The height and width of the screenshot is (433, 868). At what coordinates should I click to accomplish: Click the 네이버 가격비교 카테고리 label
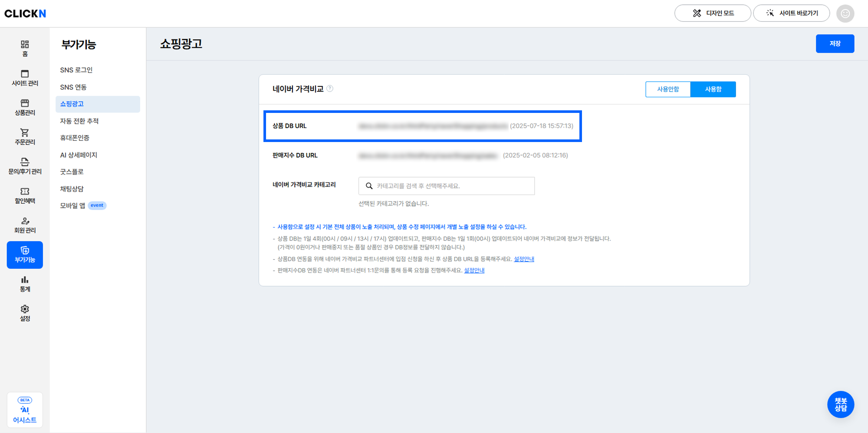click(304, 185)
